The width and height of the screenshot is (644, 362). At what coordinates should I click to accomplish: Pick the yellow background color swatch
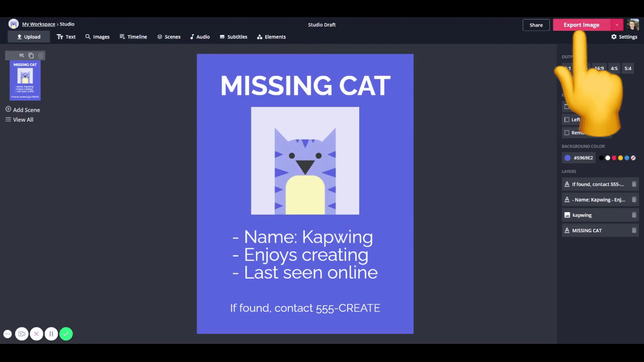click(x=620, y=158)
